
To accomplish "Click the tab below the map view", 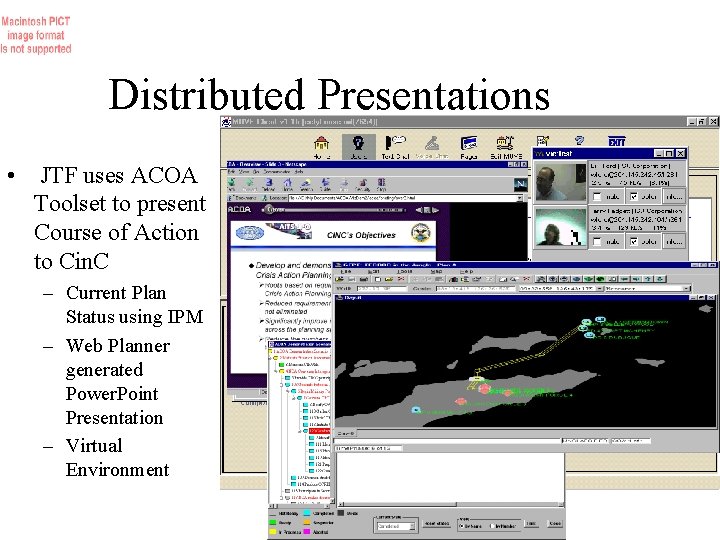I will coord(346,433).
